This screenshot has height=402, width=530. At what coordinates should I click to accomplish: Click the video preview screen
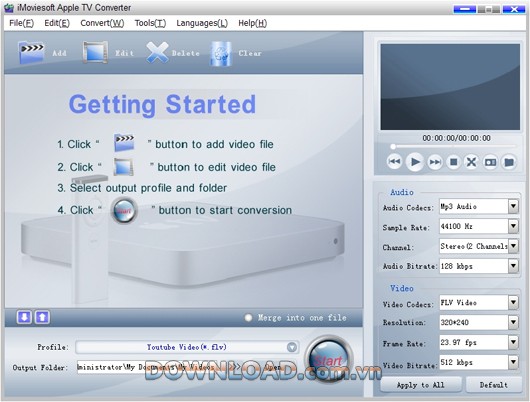point(450,87)
